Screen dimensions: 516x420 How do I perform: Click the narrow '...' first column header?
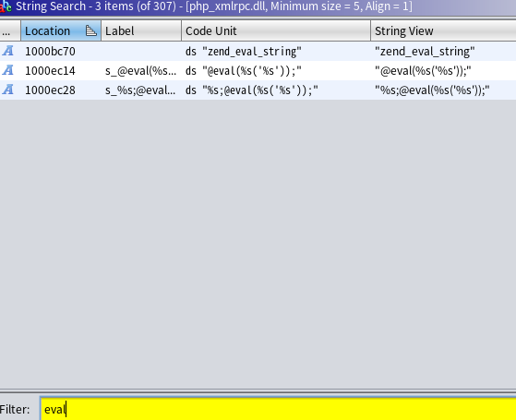click(10, 31)
